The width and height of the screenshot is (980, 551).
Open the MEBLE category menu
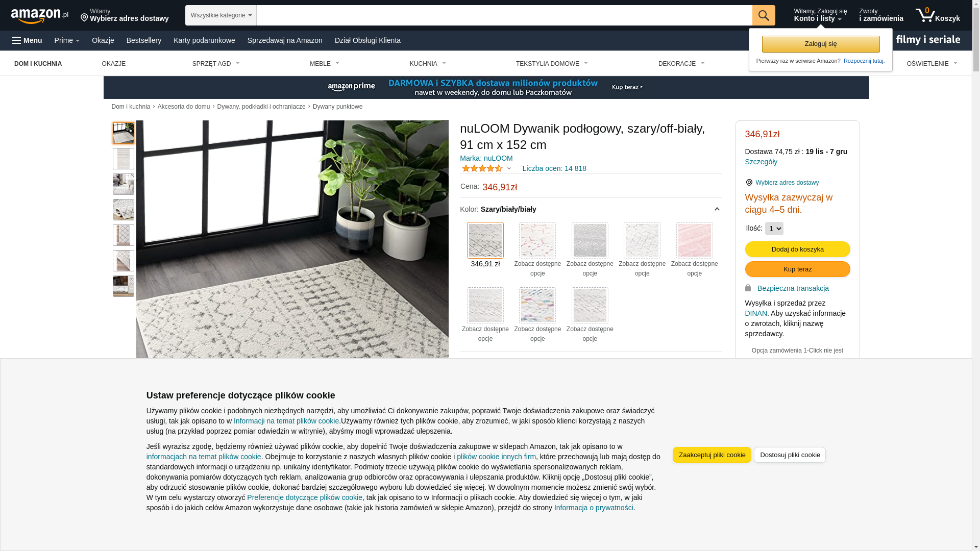pyautogui.click(x=324, y=64)
